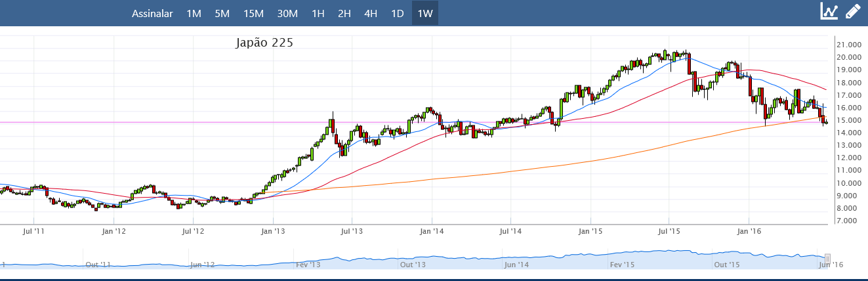Click navigator timeline near Out '13
Image resolution: width=868 pixels, height=281 pixels.
(x=413, y=264)
